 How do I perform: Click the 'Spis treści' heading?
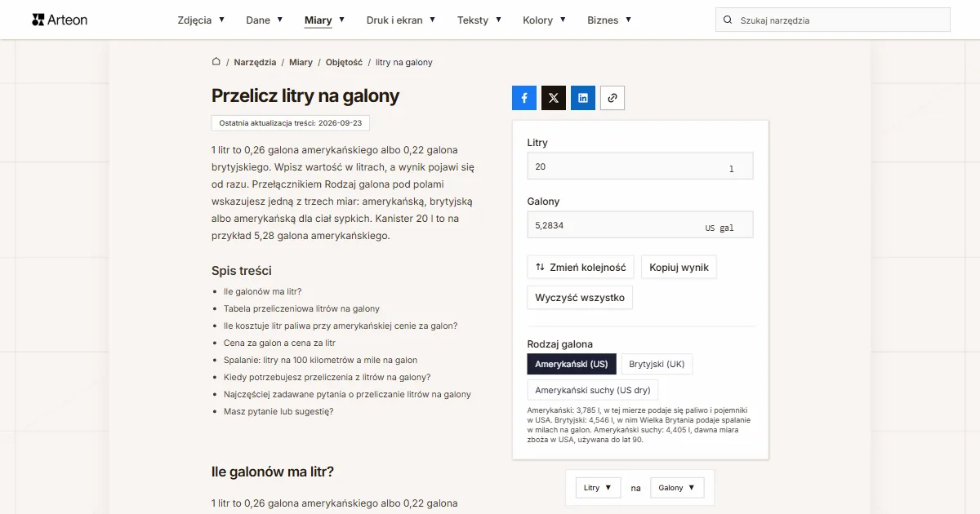(x=242, y=271)
